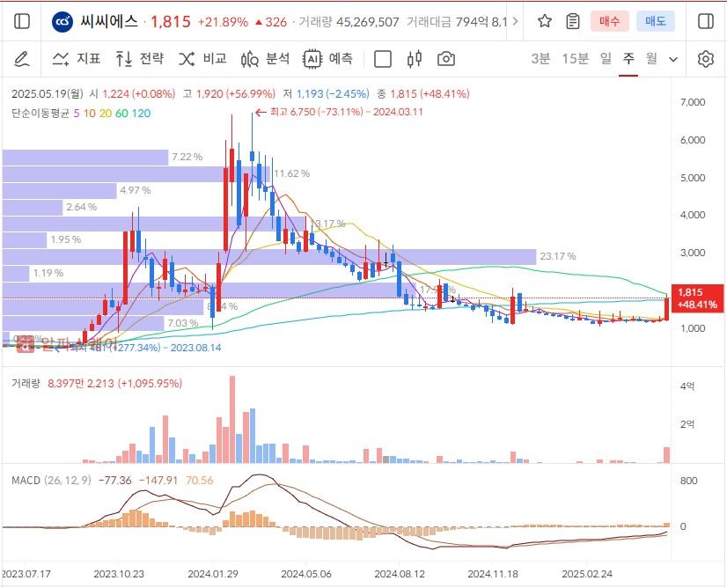Switch to the 3분 timeframe
Viewport: 727px width, 588px height.
(x=540, y=59)
